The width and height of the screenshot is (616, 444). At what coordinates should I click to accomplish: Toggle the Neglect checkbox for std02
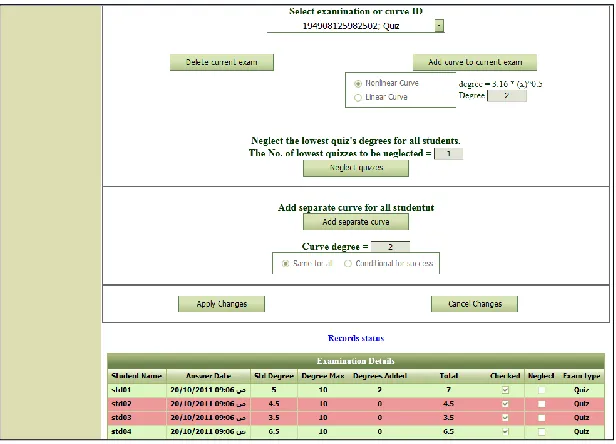[x=541, y=404]
